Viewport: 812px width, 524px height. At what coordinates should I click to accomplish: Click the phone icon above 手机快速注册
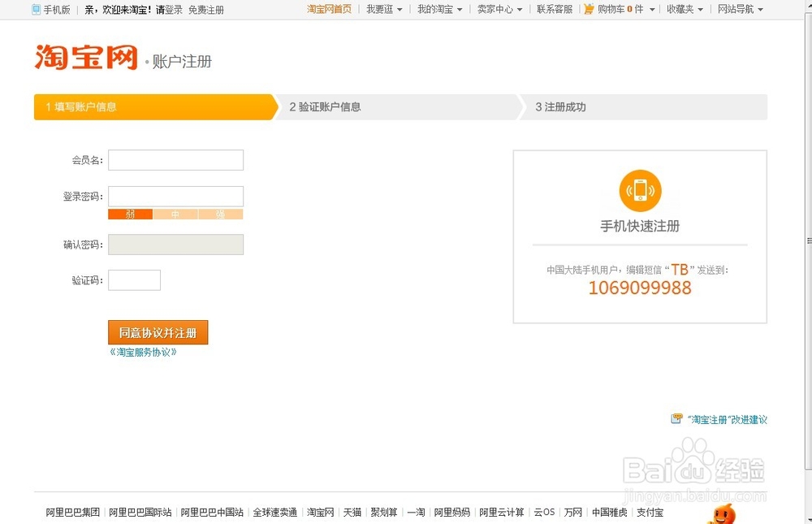(x=640, y=189)
